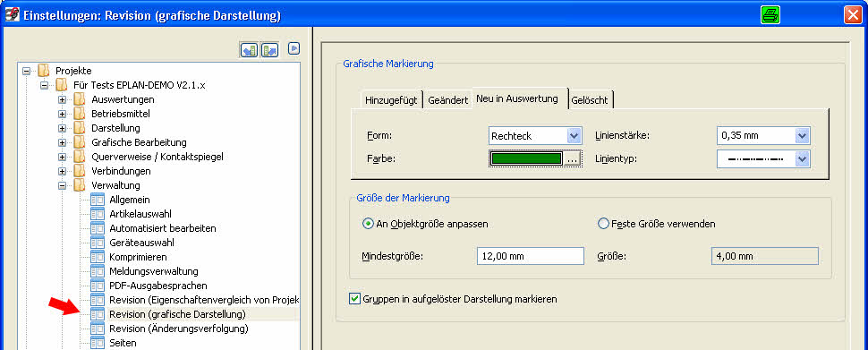The width and height of the screenshot is (868, 350).
Task: Switch to the Hinzugefügt tab
Action: (x=391, y=100)
